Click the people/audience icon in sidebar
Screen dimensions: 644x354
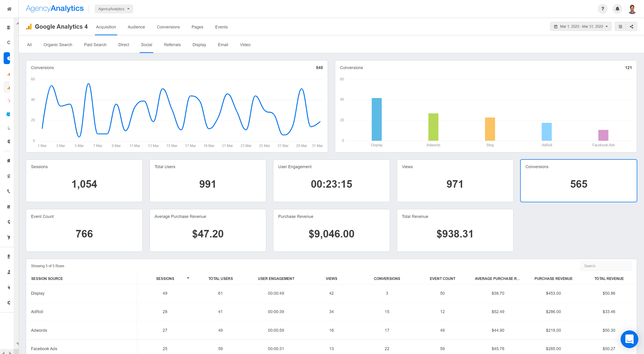coord(10,272)
